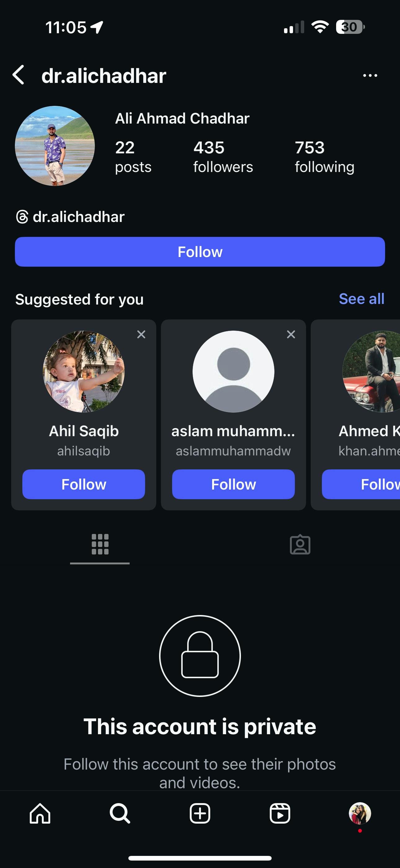This screenshot has width=400, height=868.
Task: Tap the back arrow icon
Action: (19, 75)
